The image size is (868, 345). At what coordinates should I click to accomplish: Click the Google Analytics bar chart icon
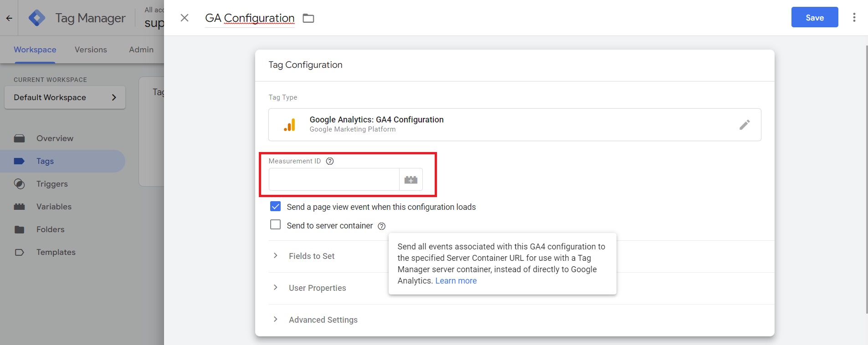click(289, 125)
